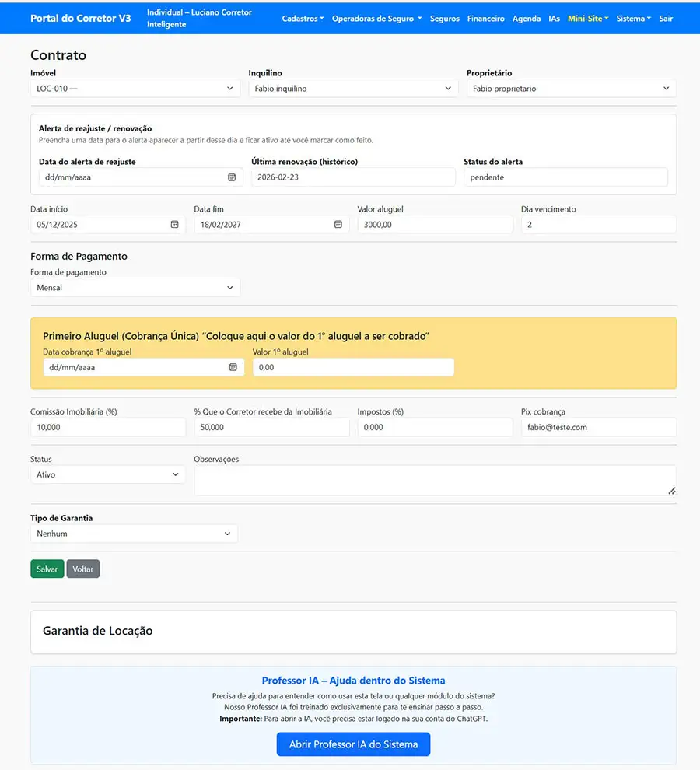Screen dimensions: 700x770
Task: Click inside the Pix cobrança field
Action: [599, 427]
